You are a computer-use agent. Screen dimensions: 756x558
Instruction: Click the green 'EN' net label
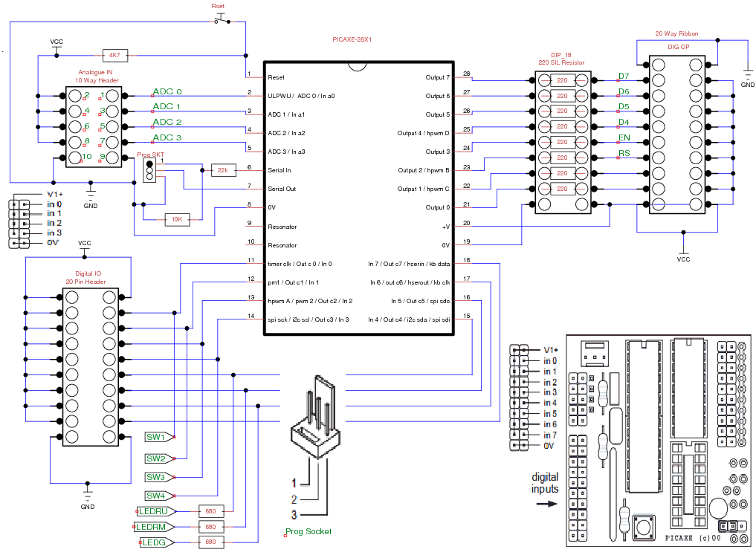tap(624, 137)
